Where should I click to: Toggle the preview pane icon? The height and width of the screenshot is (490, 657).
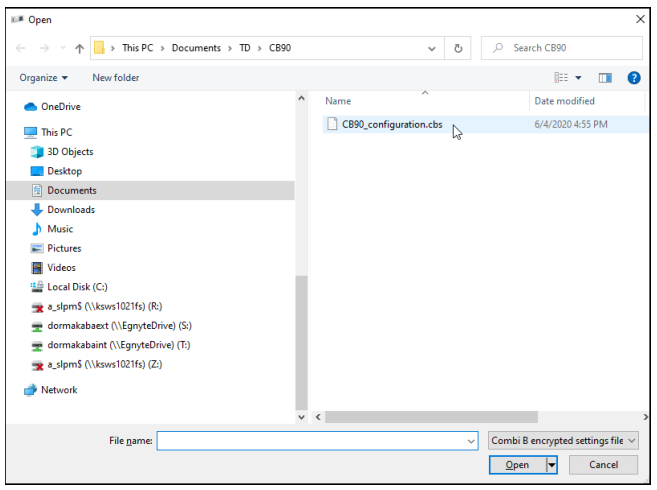point(605,78)
